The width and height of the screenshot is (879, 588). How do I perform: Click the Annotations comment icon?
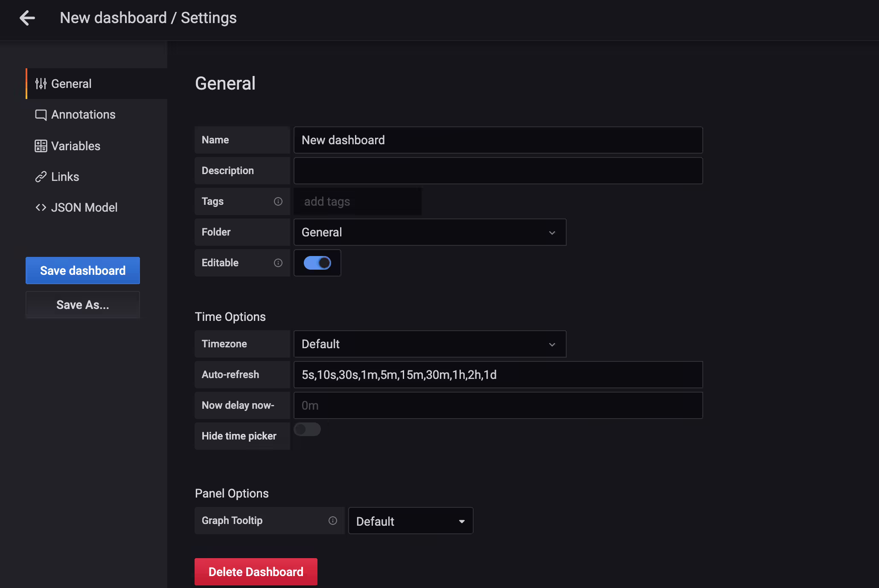click(x=41, y=115)
